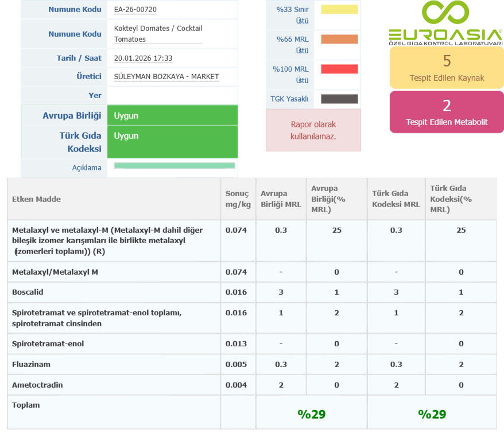Click the yellow %33 Sınır Üstü swatch
The height and width of the screenshot is (441, 504).
(339, 10)
